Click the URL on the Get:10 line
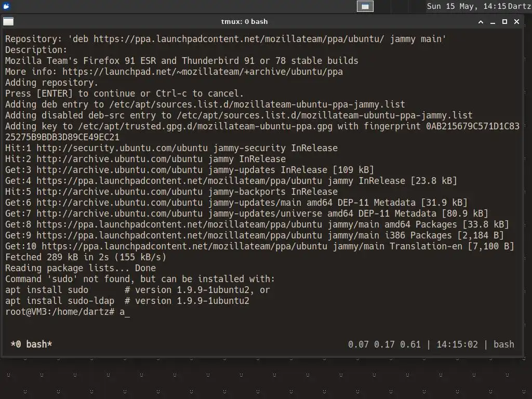532x399 pixels. (184, 246)
